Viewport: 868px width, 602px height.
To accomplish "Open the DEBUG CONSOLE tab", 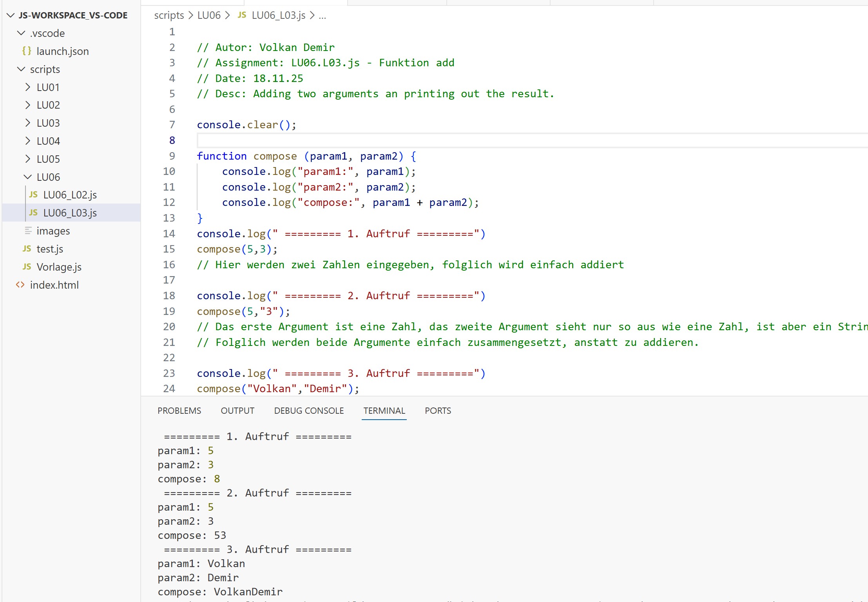I will [309, 411].
